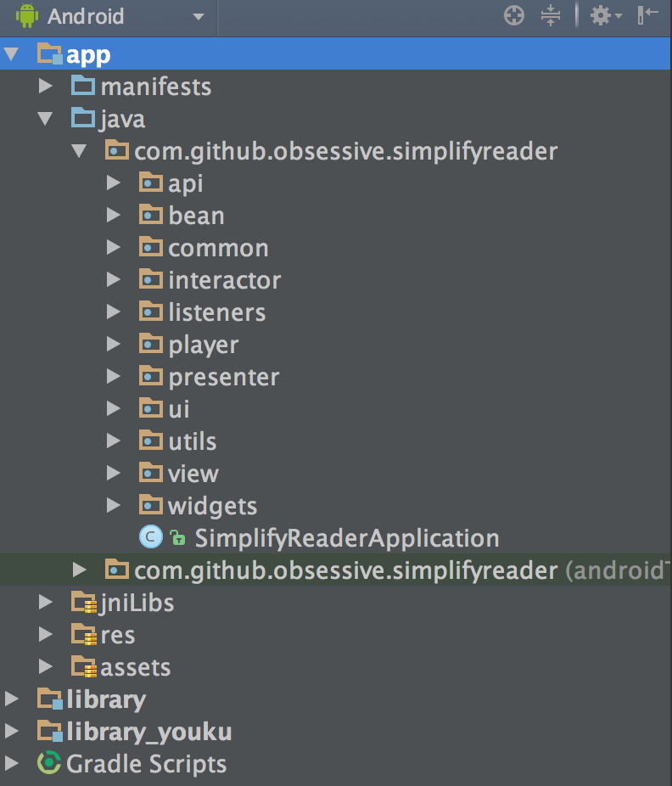Expand the androidTest package arrow
This screenshot has height=786, width=672.
[x=79, y=570]
